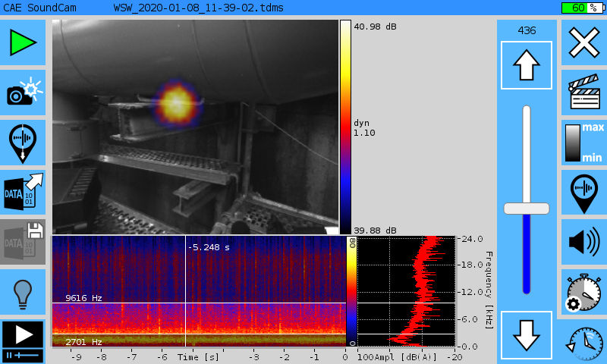Increase the value with the up arrow
This screenshot has width=607, height=364.
[526, 65]
